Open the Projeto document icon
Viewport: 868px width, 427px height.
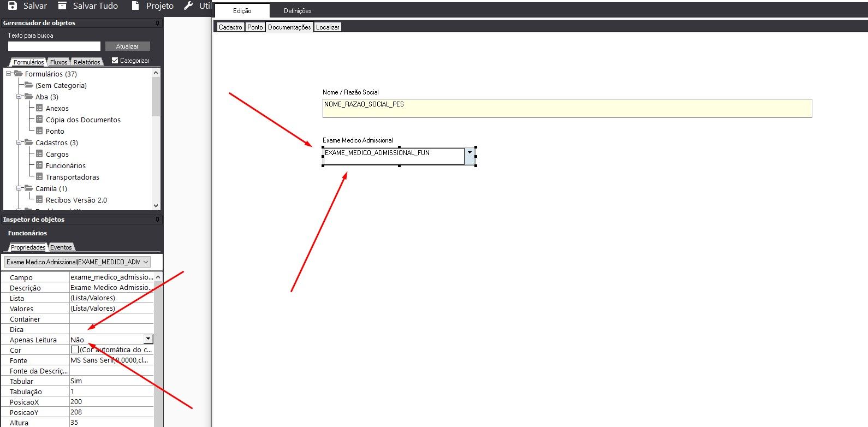click(x=135, y=5)
